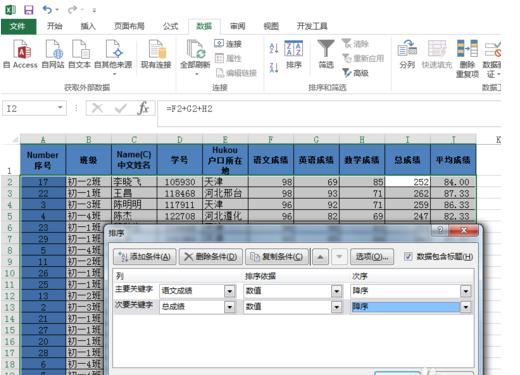
Task: Undo the last action
Action: point(47,10)
